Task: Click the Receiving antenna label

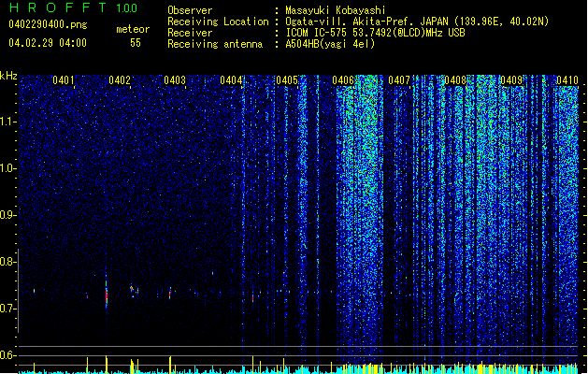Action: tap(215, 44)
